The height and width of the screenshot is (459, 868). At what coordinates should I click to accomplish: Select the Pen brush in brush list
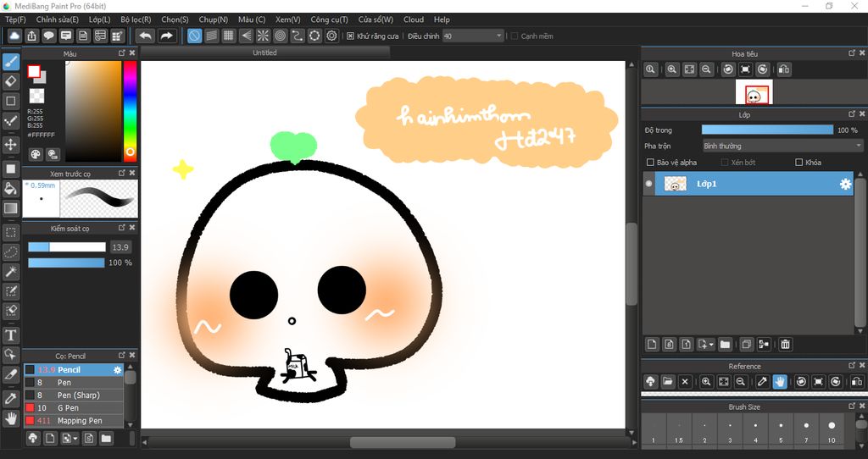point(73,383)
